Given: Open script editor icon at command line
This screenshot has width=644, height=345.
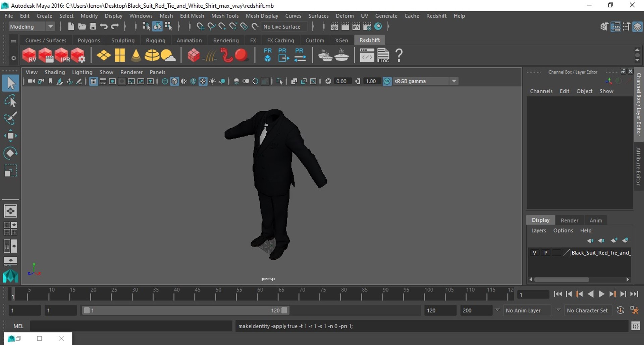Looking at the screenshot, I should 635,326.
